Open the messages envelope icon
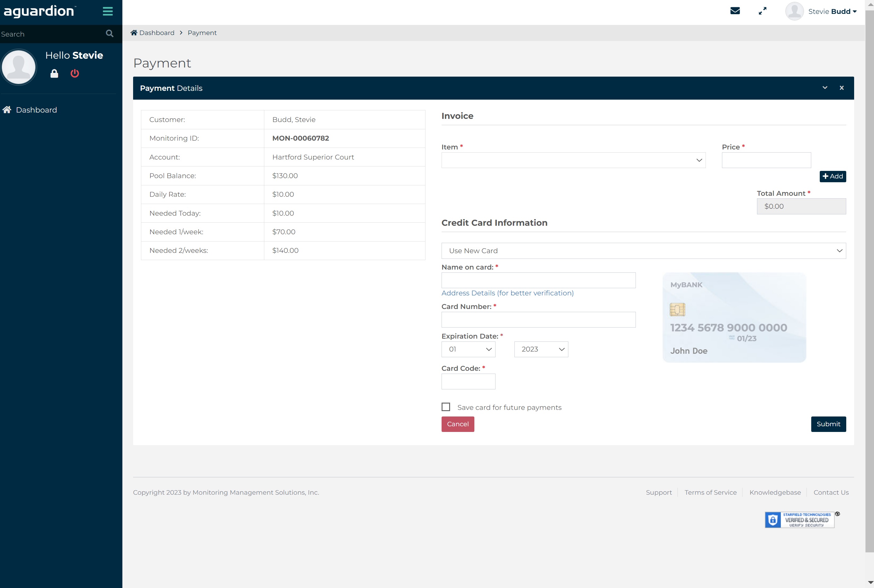Screen dimensions: 874x588 point(736,11)
